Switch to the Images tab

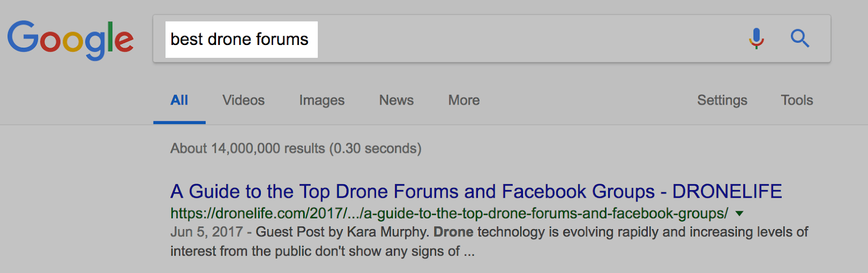(x=322, y=100)
